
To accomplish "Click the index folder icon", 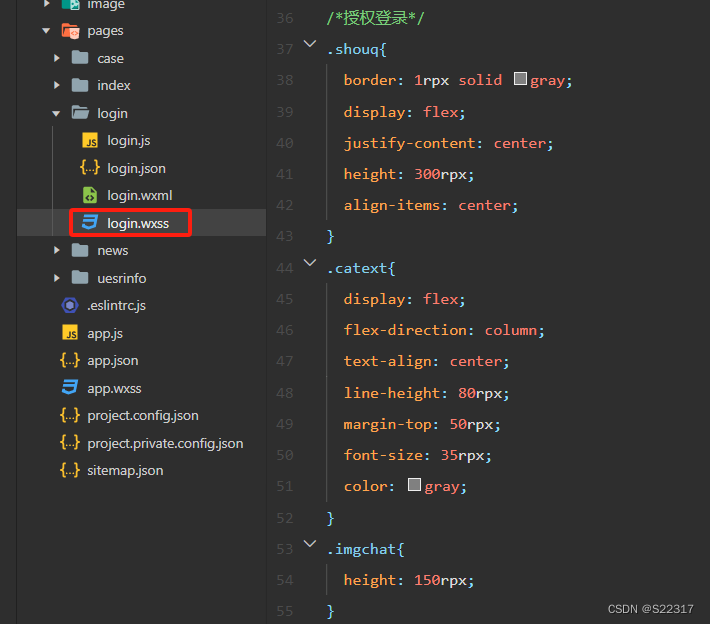I will 80,85.
